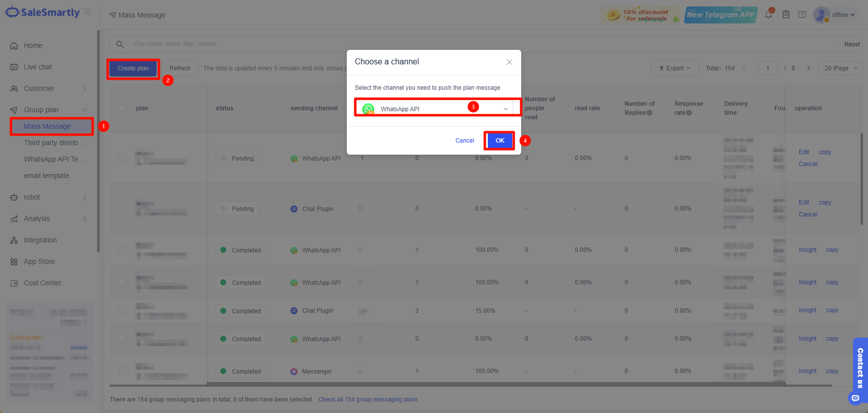Open the 20 /Page size dropdown
The image size is (868, 413).
click(840, 68)
